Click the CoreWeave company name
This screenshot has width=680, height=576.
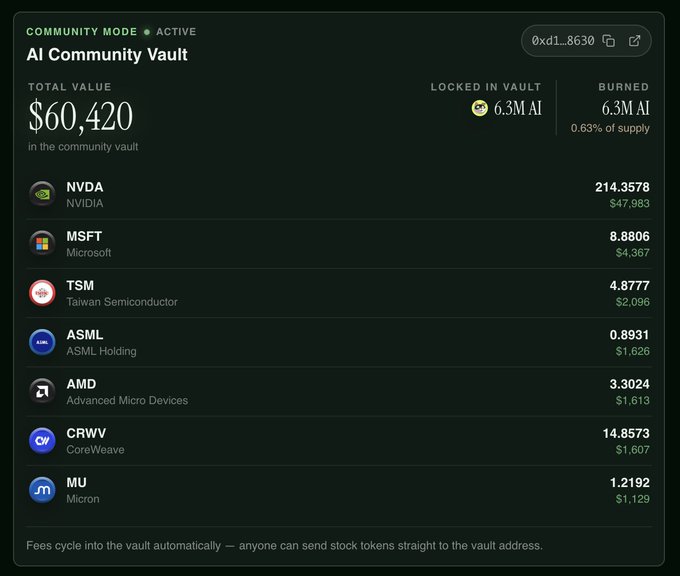coord(95,449)
